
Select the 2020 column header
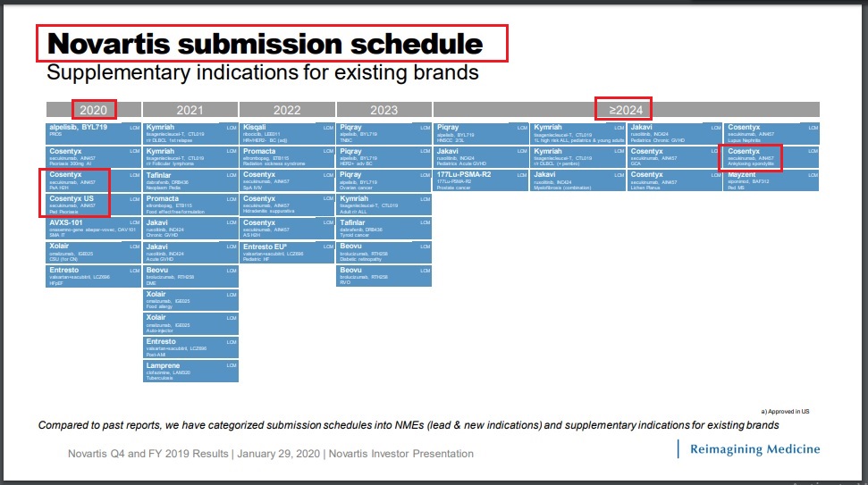(x=94, y=110)
